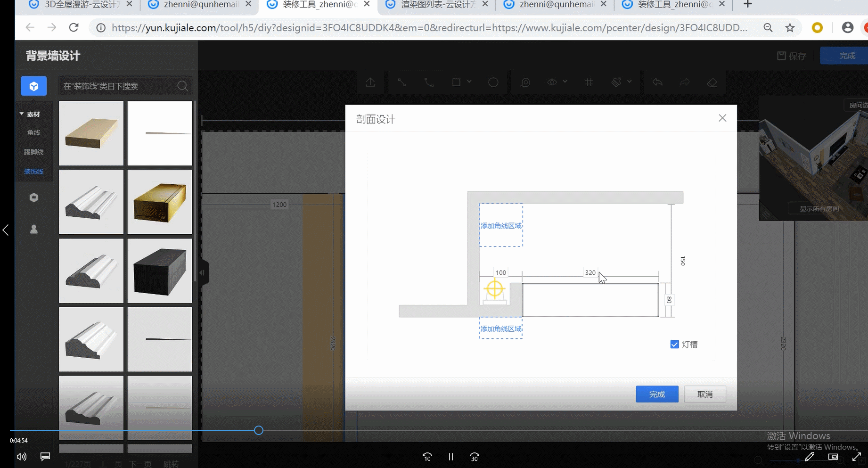Click the blue 完成 button in the dialog
868x468 pixels.
click(x=657, y=394)
